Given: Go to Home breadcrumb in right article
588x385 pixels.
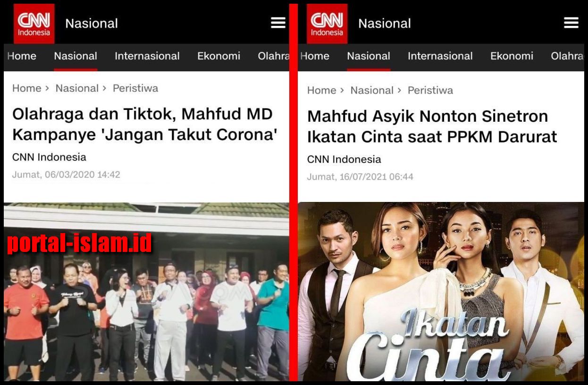Looking at the screenshot, I should click(x=322, y=90).
